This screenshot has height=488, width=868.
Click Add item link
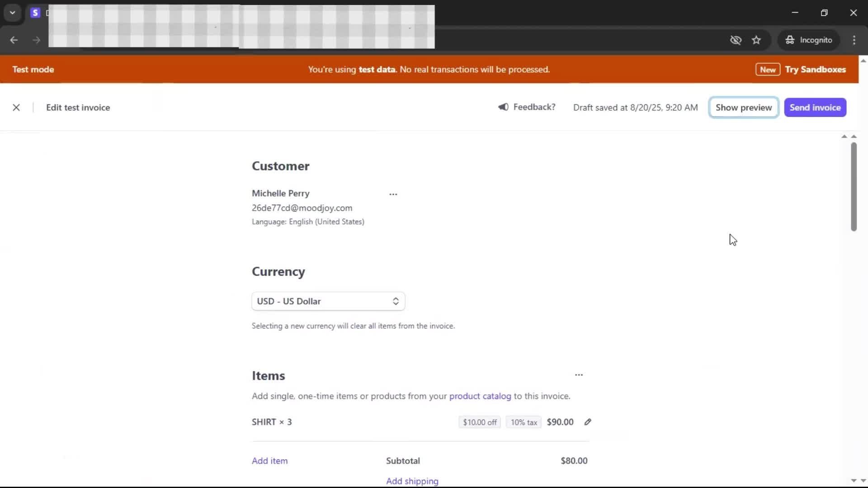click(x=269, y=461)
